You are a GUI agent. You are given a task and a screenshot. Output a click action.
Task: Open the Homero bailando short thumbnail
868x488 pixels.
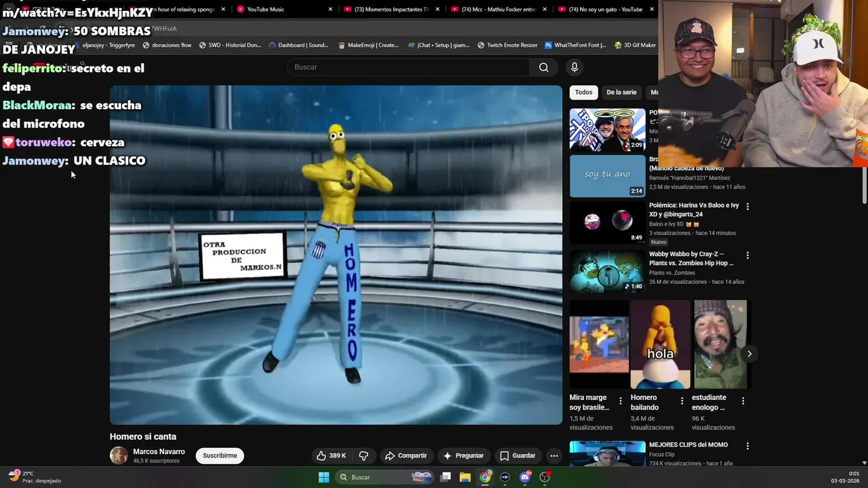pyautogui.click(x=660, y=344)
